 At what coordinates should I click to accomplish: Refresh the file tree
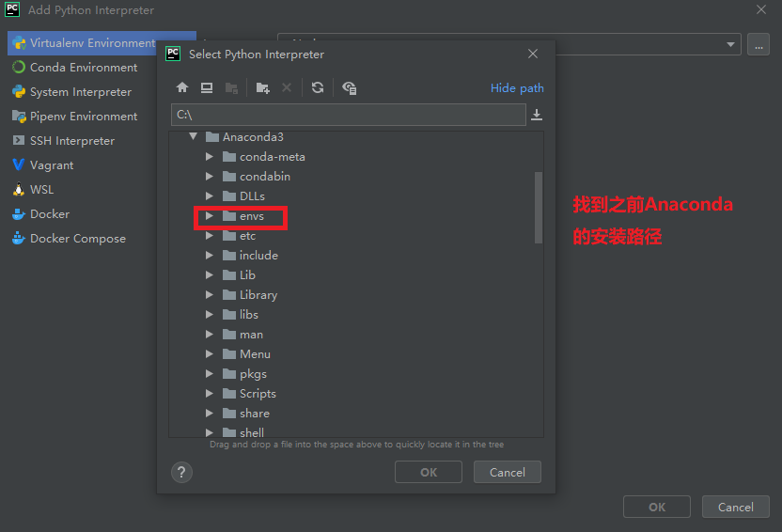318,87
